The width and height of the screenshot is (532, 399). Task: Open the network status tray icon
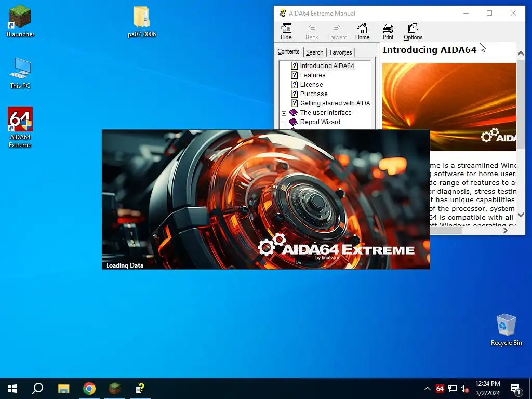pos(453,389)
